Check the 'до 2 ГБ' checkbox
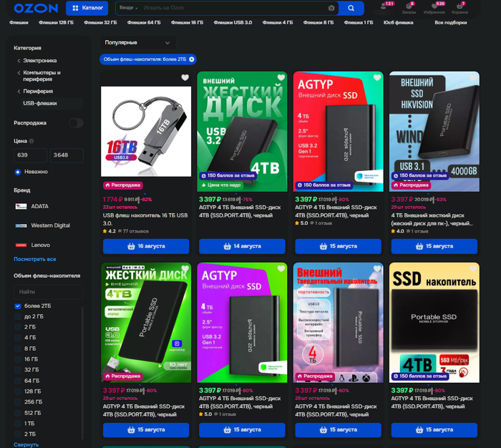Screen dimensions: 501x448 click(x=18, y=316)
